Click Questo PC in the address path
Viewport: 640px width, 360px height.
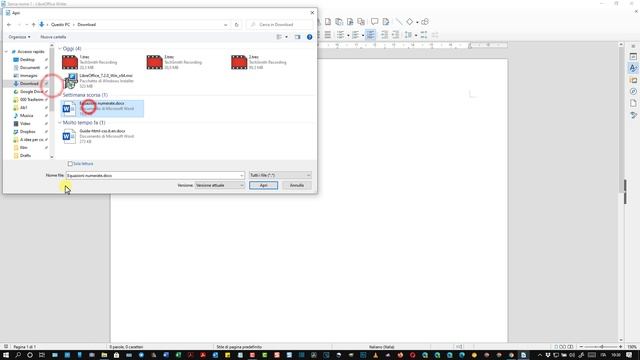coord(60,24)
